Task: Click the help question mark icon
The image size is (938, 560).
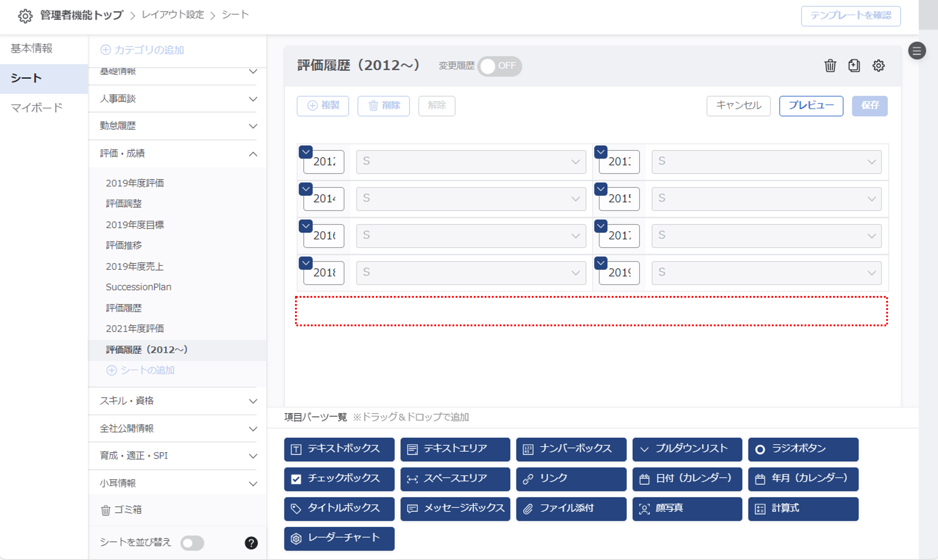Action: pyautogui.click(x=251, y=543)
